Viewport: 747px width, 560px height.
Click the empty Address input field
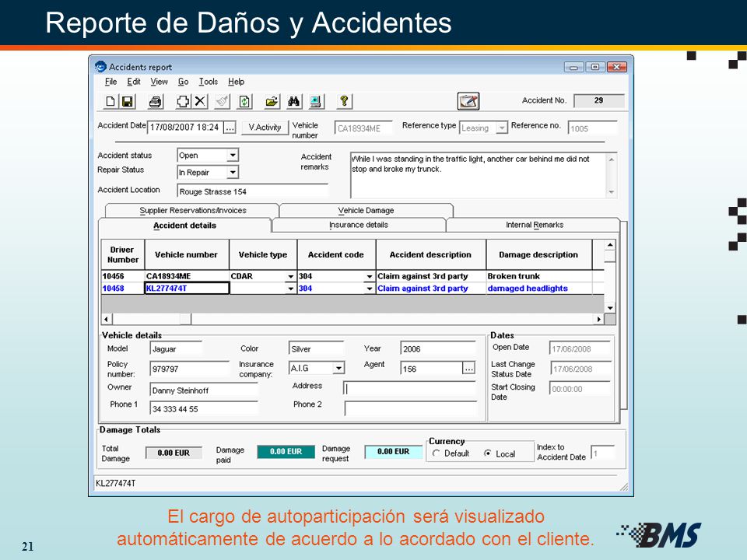[x=409, y=389]
